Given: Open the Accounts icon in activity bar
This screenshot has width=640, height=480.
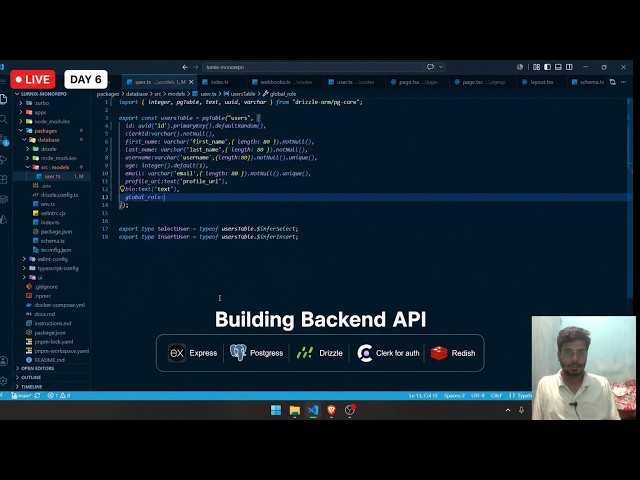Looking at the screenshot, I should click(x=3, y=361).
